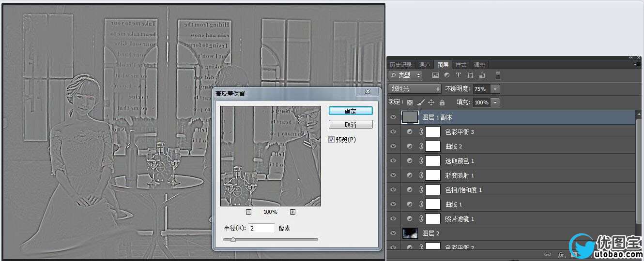Hide the 色彩平衡 3 layer
Screen dimensions: 644x261
pos(393,132)
